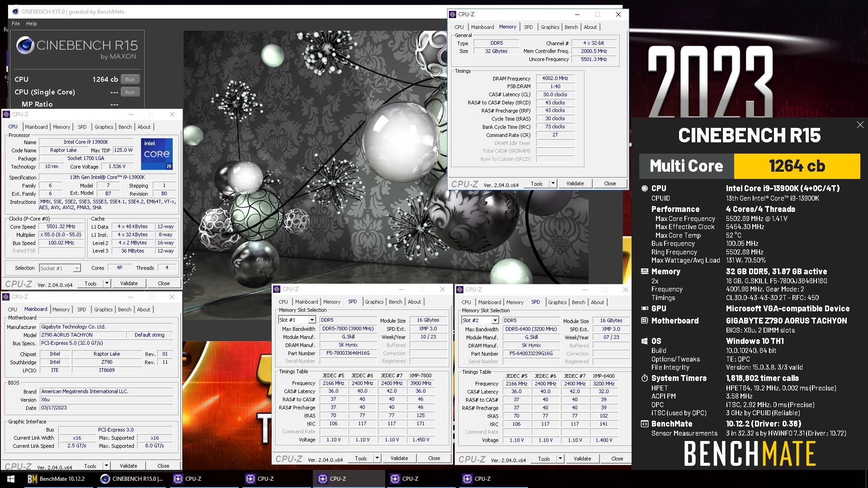The image size is (868, 488).
Task: Click the Intel Core i9 logo badge
Action: (156, 154)
